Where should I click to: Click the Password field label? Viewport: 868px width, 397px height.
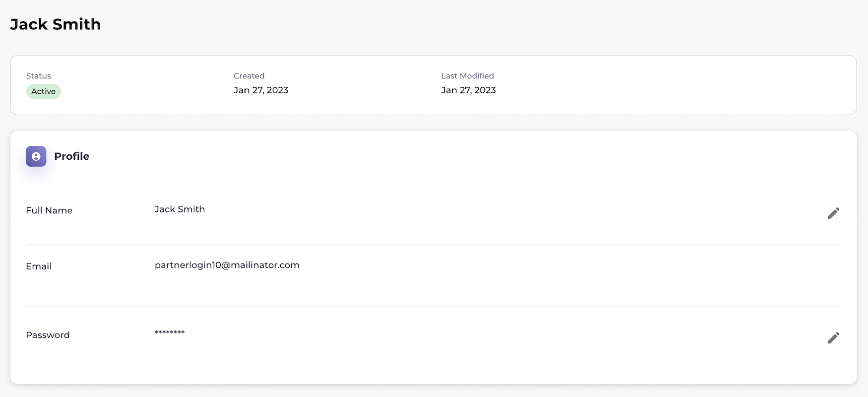pos(48,335)
